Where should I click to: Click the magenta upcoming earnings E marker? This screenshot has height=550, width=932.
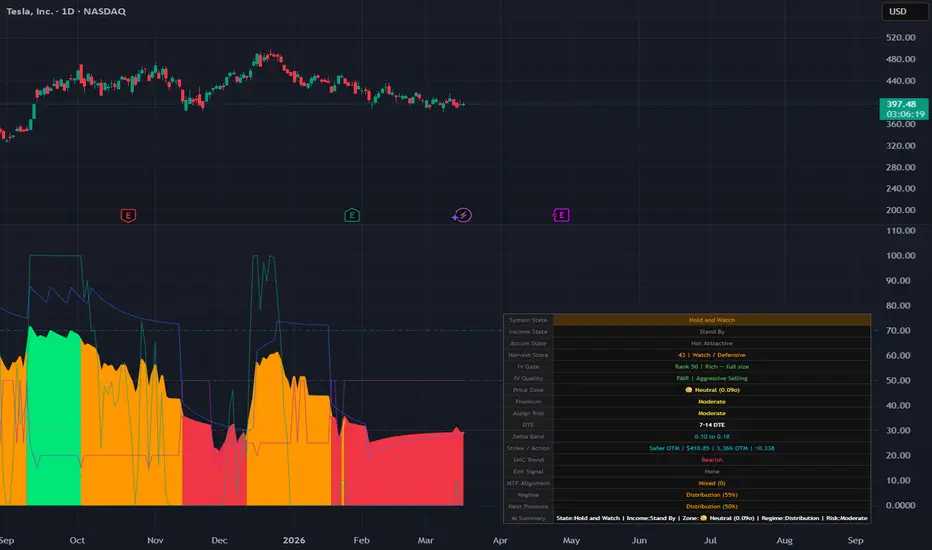[561, 215]
